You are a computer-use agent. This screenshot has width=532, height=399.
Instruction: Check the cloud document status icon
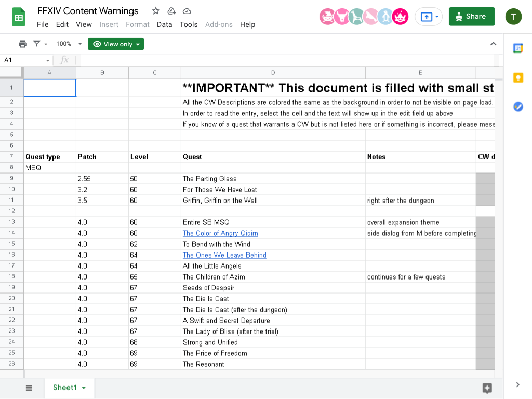point(187,11)
